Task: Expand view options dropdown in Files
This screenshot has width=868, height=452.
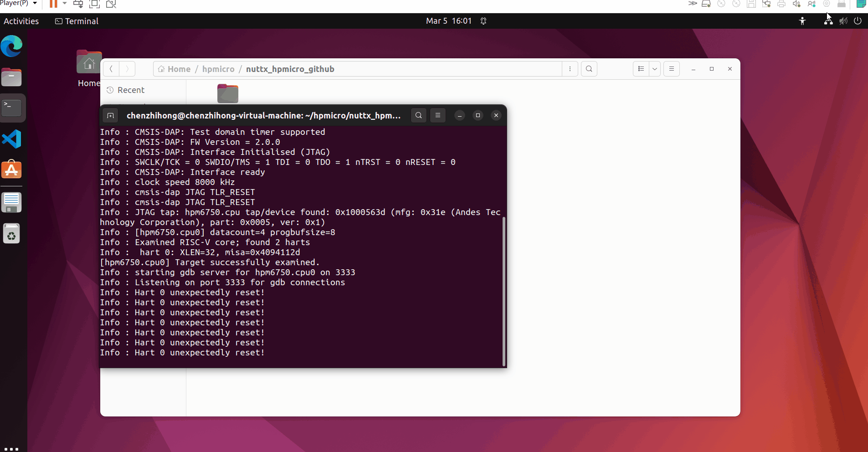Action: (x=655, y=69)
